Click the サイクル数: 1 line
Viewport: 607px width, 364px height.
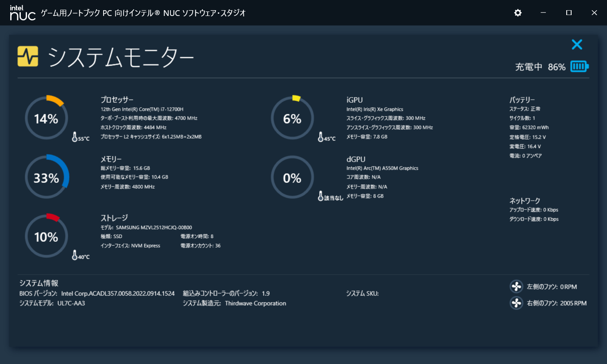522,118
